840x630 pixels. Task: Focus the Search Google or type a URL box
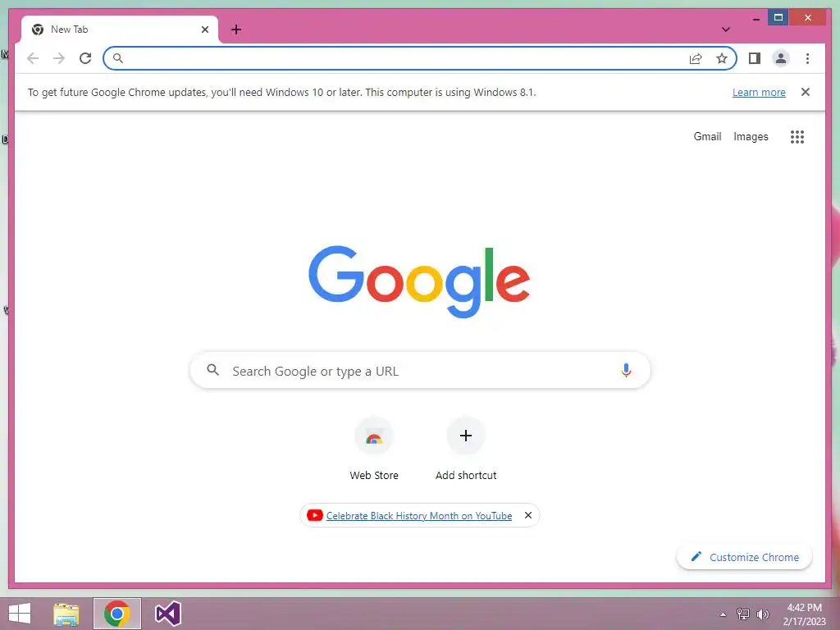420,370
